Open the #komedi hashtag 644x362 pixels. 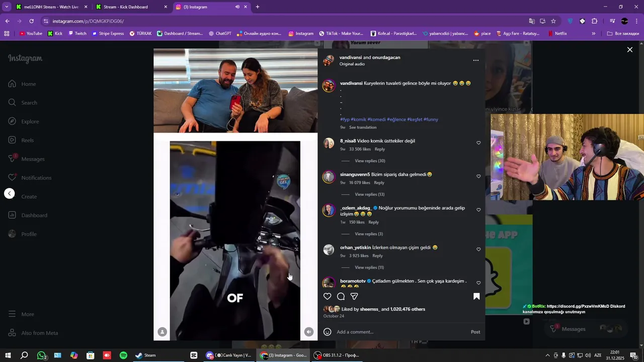click(376, 120)
